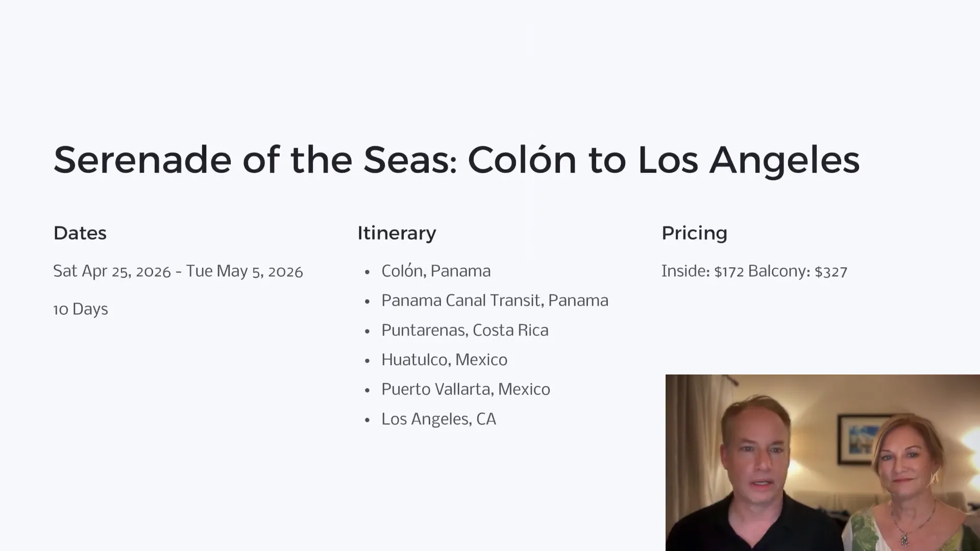Select Puerto Vallarta, Mexico in the list
The height and width of the screenshot is (551, 980).
click(465, 389)
